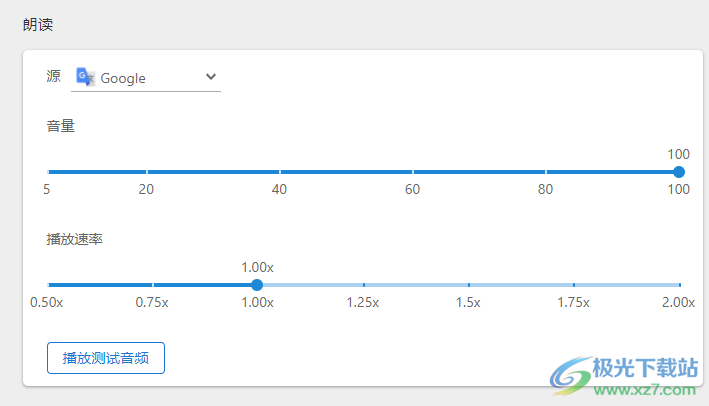Image resolution: width=709 pixels, height=406 pixels.
Task: Open the source dropdown showing Google
Action: [146, 78]
